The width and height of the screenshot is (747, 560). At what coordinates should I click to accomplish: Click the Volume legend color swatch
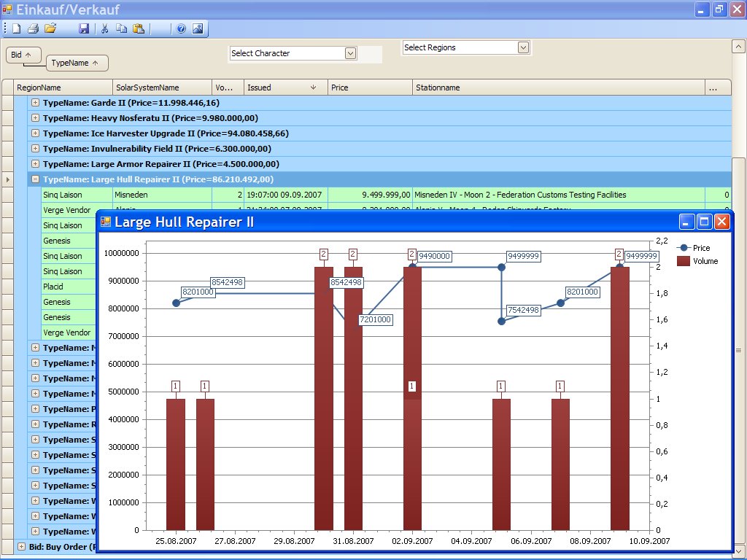[x=684, y=261]
